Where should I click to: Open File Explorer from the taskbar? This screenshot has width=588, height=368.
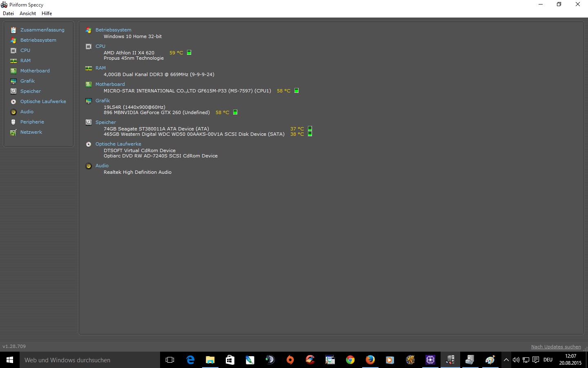(x=210, y=360)
